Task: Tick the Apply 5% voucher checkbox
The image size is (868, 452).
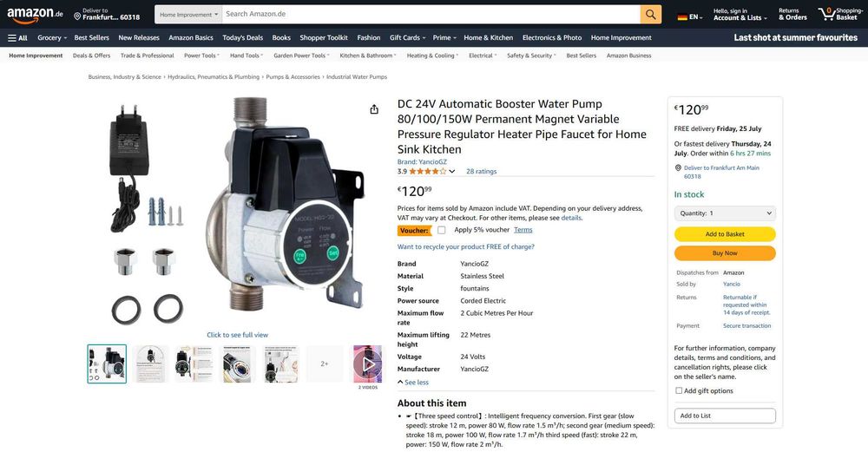Action: click(441, 230)
